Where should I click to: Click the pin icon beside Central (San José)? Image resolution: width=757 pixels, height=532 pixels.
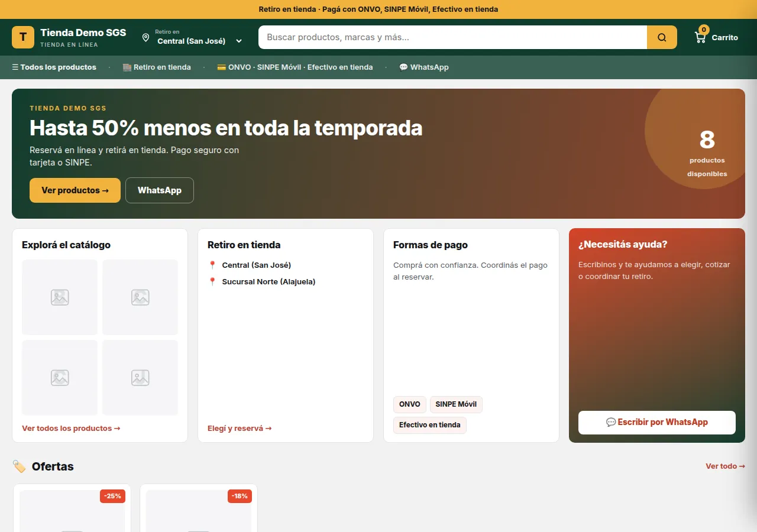(212, 265)
